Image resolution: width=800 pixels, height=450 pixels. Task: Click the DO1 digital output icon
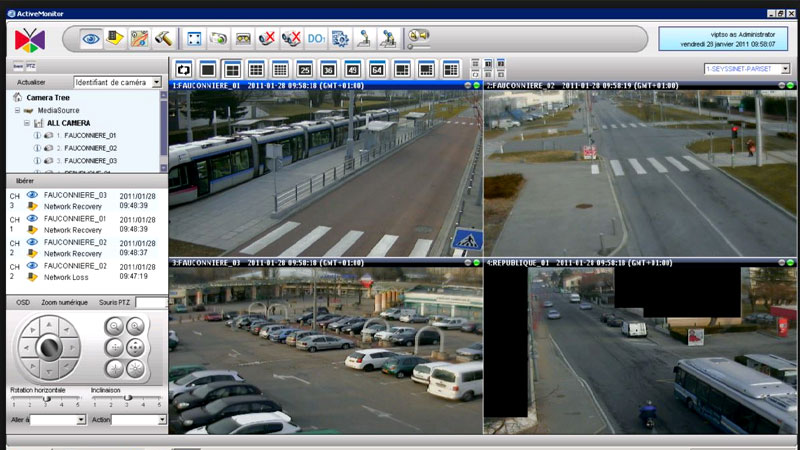click(316, 39)
